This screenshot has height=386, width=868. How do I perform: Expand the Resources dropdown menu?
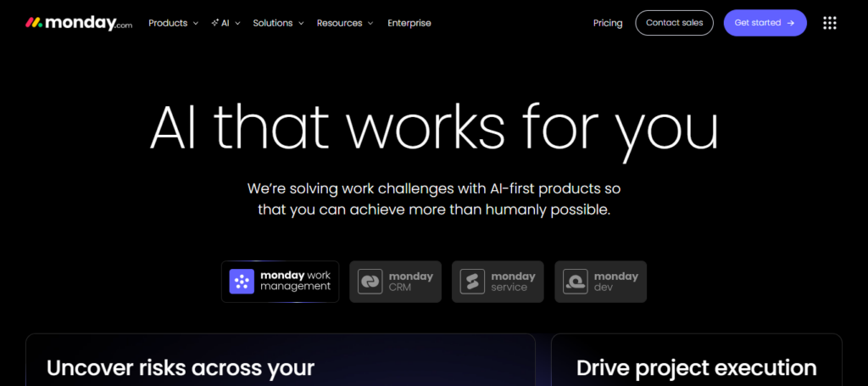345,23
